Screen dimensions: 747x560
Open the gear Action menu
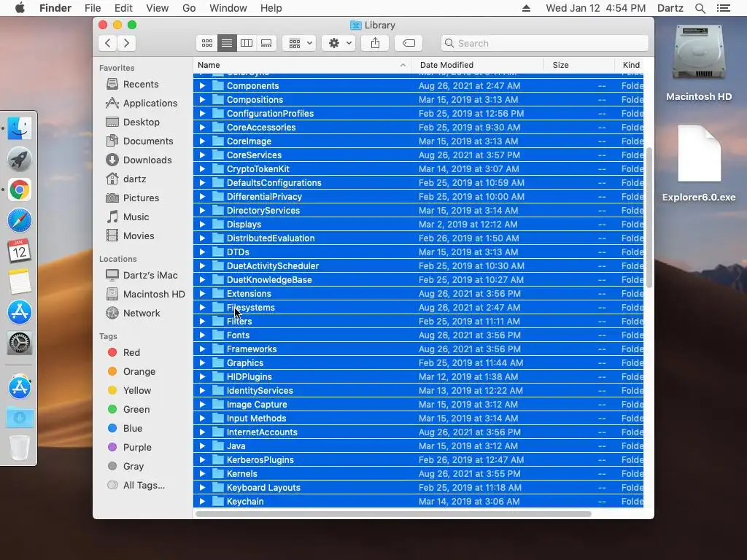[x=339, y=43]
